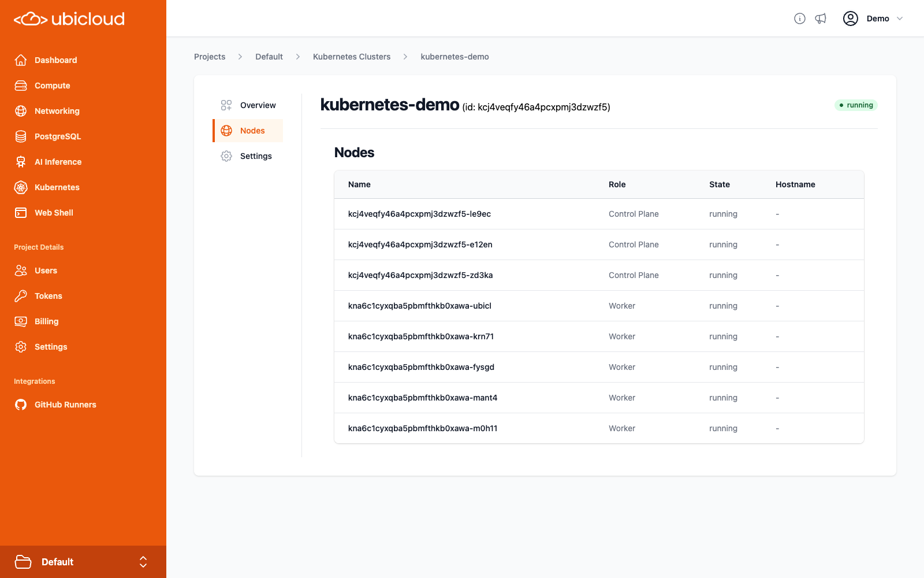Click the Projects breadcrumb link

click(x=210, y=57)
